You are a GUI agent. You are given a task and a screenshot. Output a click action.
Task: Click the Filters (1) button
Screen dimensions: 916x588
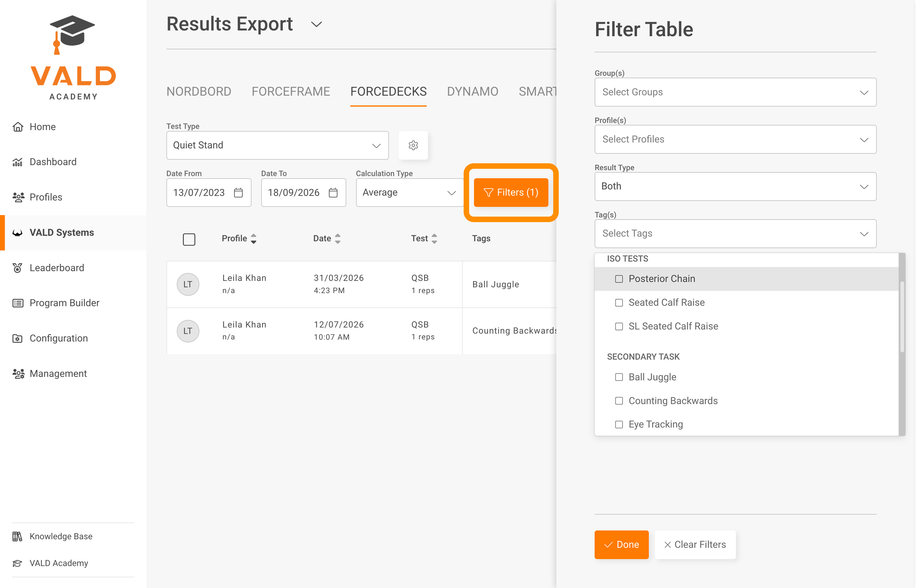tap(511, 193)
